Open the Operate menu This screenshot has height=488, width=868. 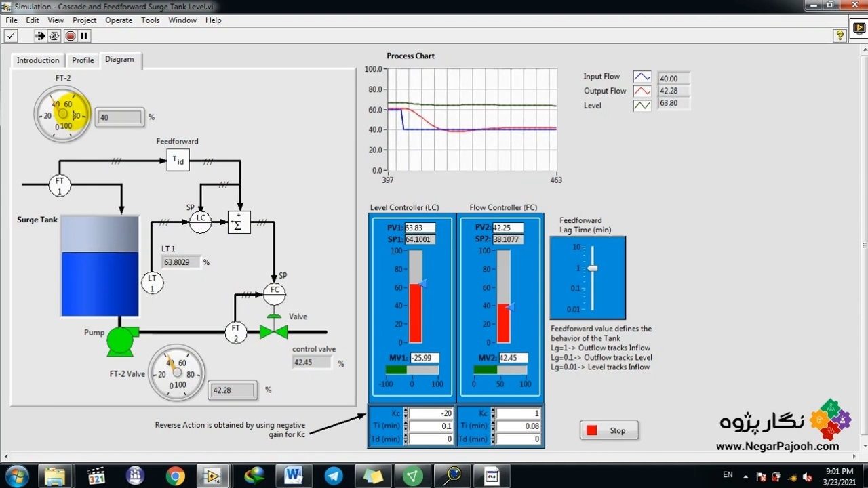(x=119, y=20)
